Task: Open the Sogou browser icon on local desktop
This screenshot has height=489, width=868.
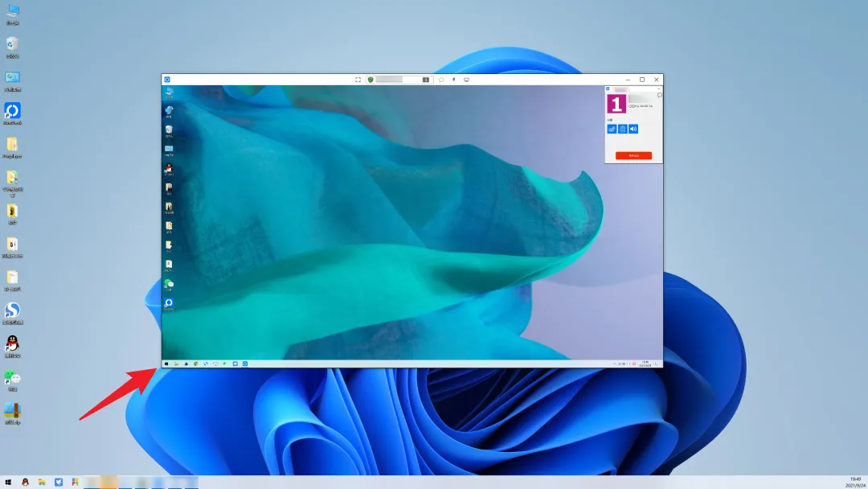Action: 12,313
